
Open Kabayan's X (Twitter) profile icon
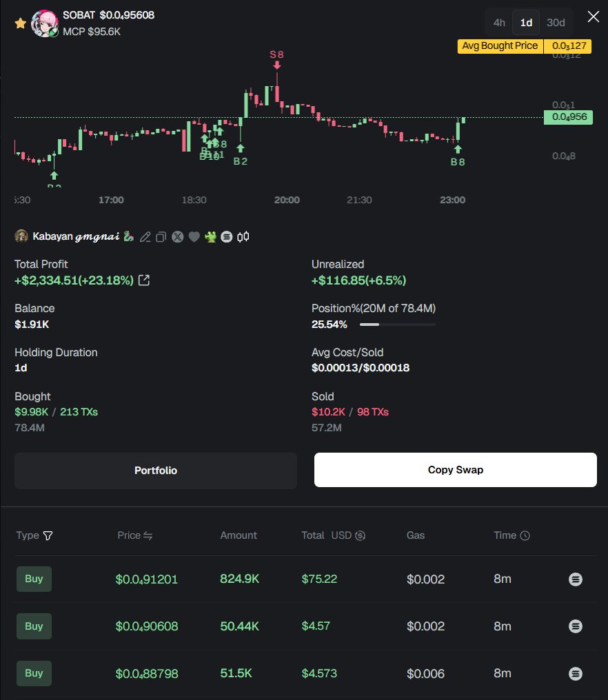click(x=177, y=236)
